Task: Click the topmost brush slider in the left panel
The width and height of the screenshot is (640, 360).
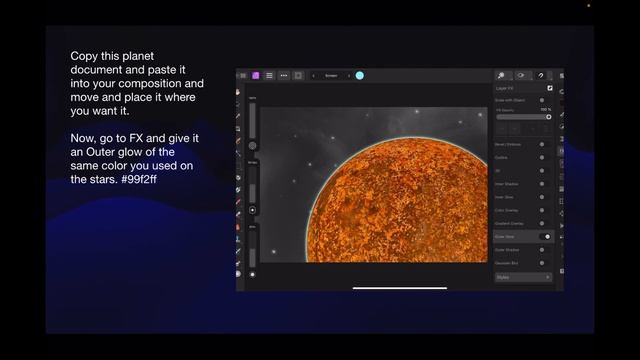Action: pos(253,120)
